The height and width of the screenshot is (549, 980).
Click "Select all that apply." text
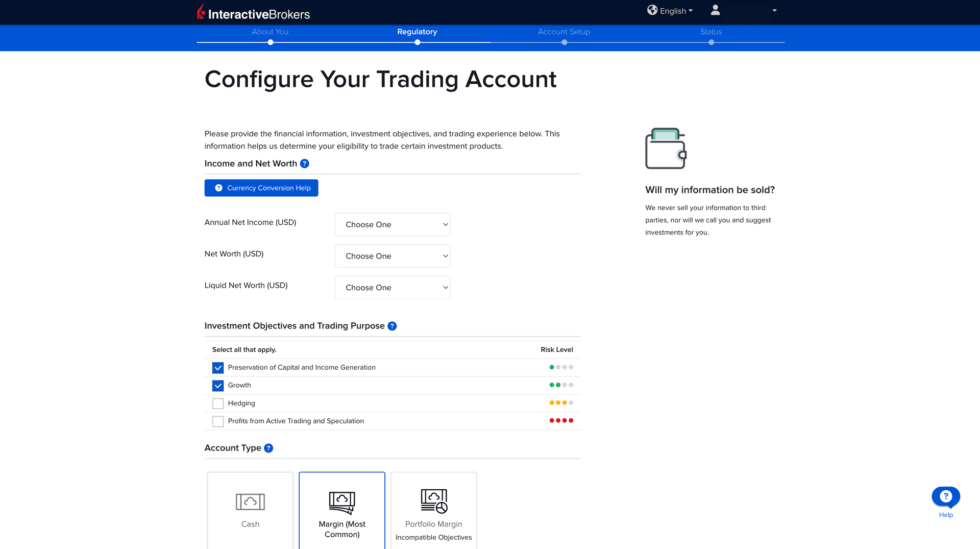(244, 350)
